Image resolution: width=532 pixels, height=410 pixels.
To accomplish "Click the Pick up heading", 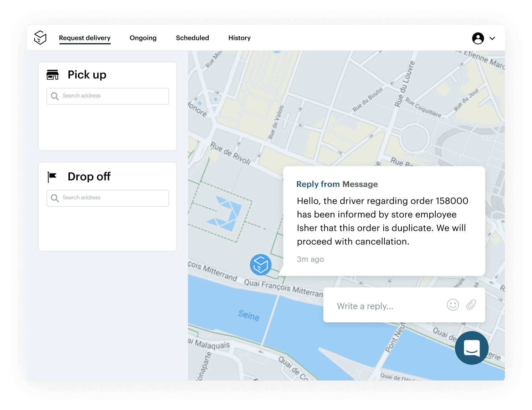I will [87, 75].
